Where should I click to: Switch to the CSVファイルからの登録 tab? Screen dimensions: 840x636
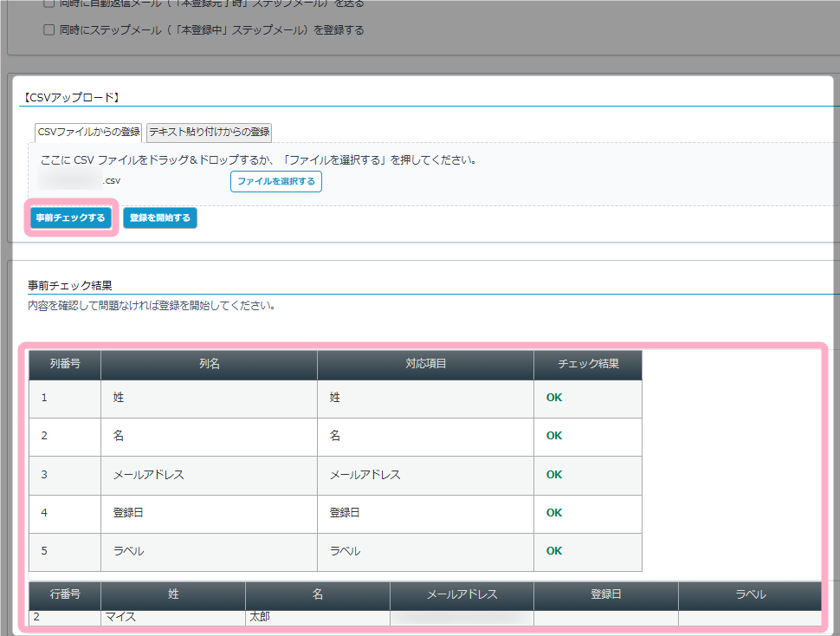[x=88, y=133]
